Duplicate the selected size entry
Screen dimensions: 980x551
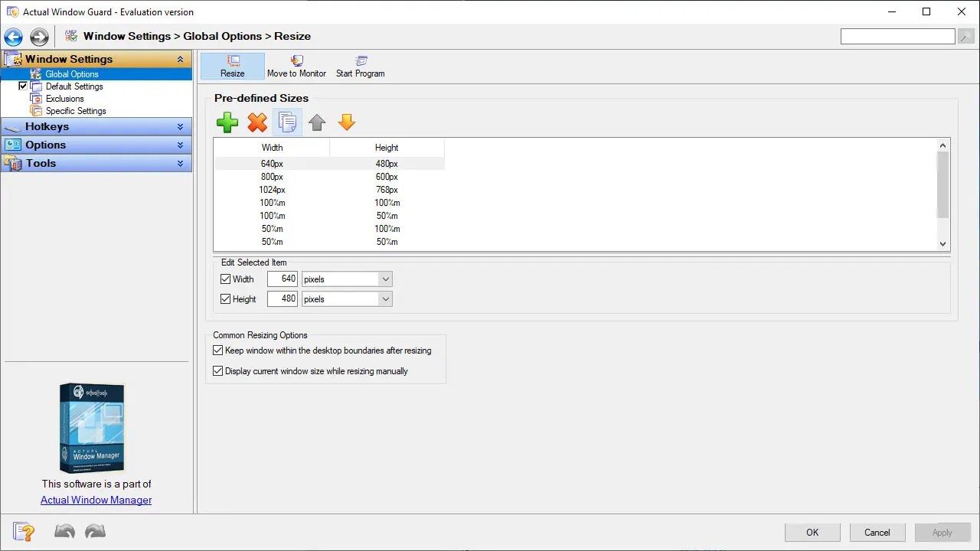point(286,122)
